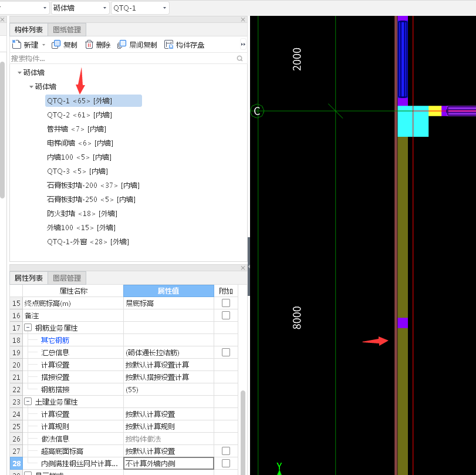Click the 层间复制 inter-floor copy icon
476x475 pixels.
coord(121,45)
